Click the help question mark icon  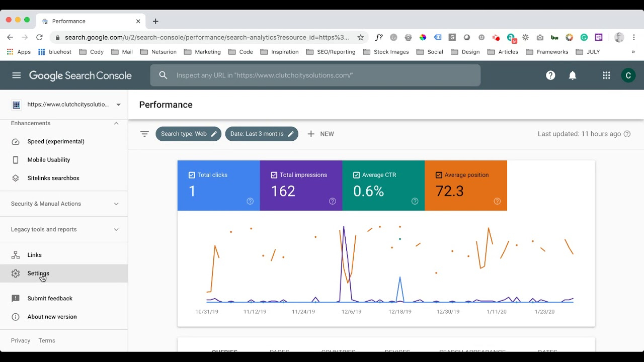coord(550,75)
